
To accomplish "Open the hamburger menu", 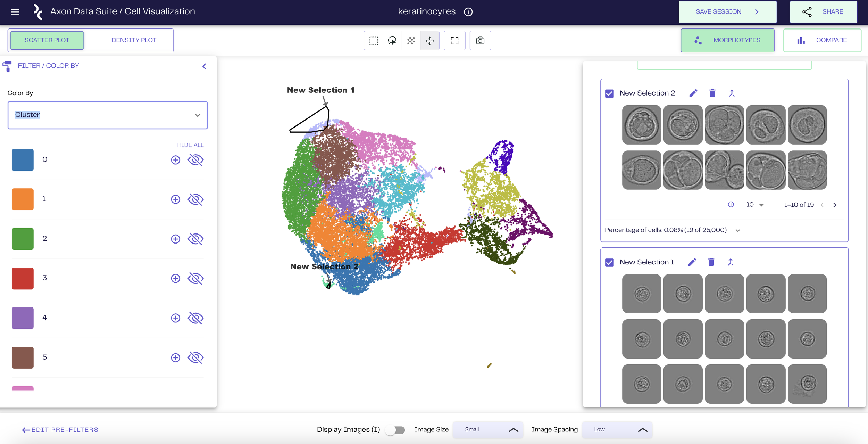I will point(15,12).
